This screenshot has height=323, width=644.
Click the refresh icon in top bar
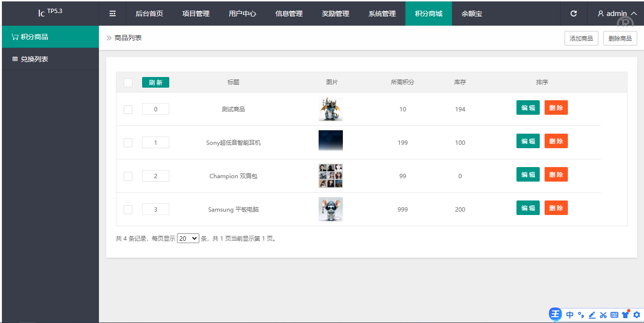[574, 14]
